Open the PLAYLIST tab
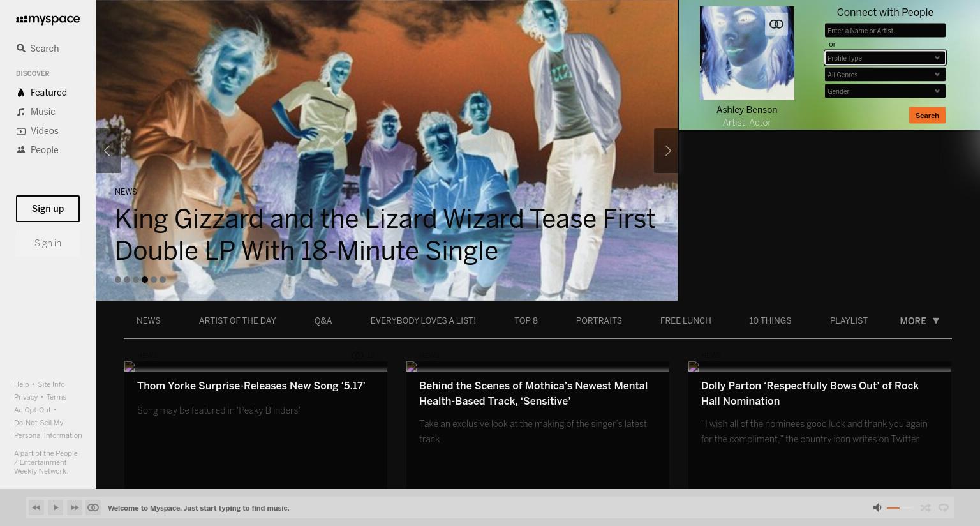 tap(849, 321)
